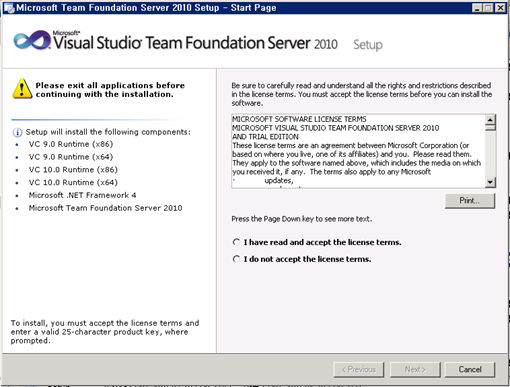Select 'I do not accept' radio button
Viewport: 510px width, 387px height.
(236, 259)
